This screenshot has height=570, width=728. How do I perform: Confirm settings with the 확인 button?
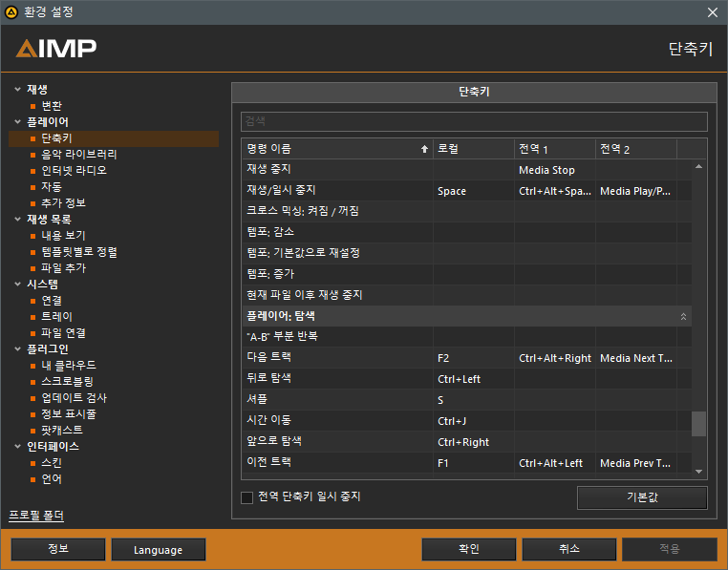click(x=469, y=550)
